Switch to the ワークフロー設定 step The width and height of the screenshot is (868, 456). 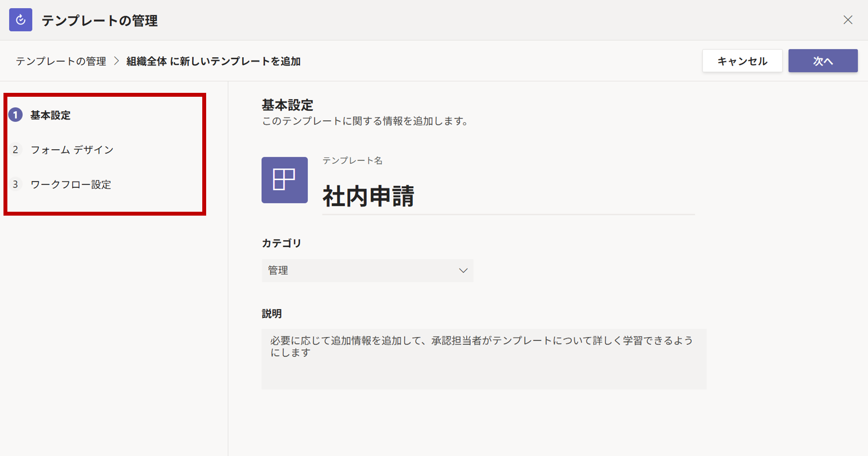71,185
